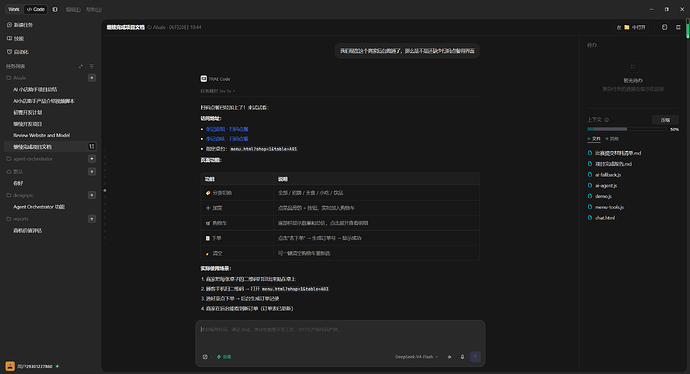690x374 pixels.
Task: Click the attachment icon at the chat input bottom-left
Action: 205,357
